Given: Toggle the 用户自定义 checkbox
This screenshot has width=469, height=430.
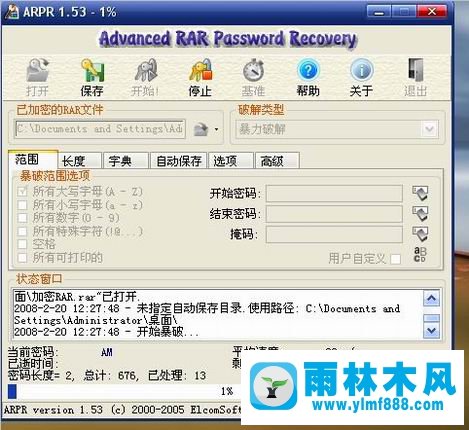Looking at the screenshot, I should click(396, 259).
